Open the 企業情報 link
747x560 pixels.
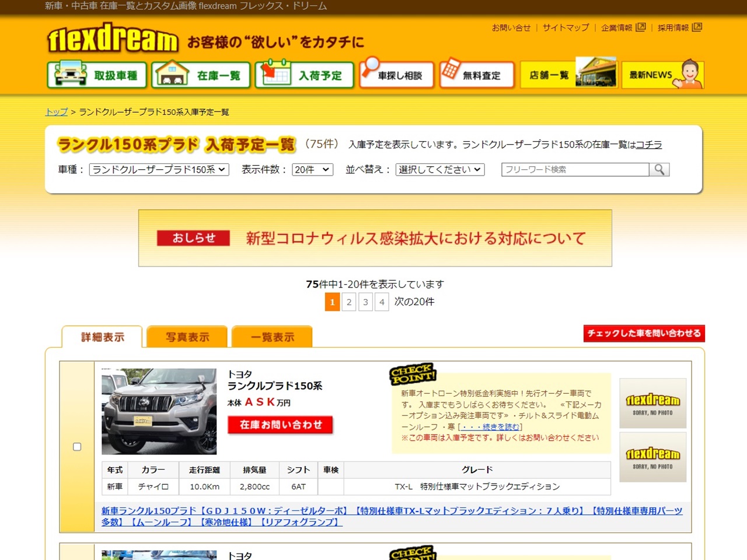[616, 27]
